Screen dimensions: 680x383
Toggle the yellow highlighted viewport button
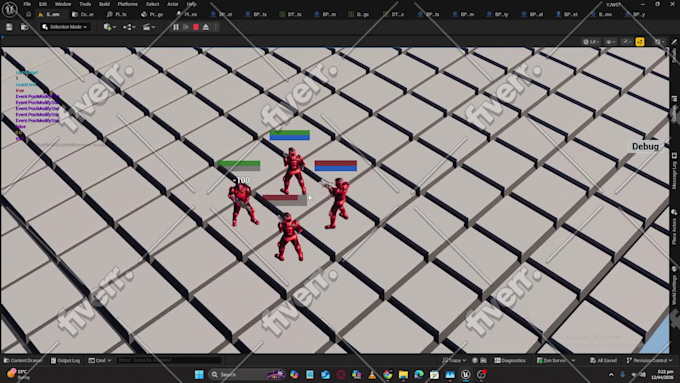(640, 42)
